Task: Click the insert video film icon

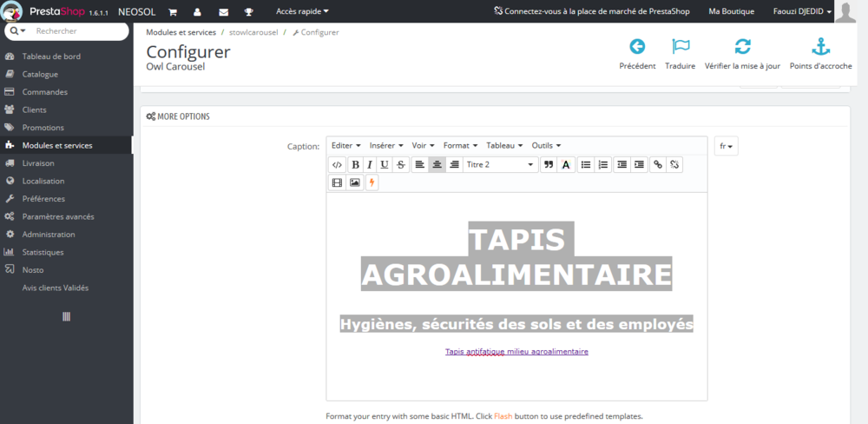Action: [337, 182]
